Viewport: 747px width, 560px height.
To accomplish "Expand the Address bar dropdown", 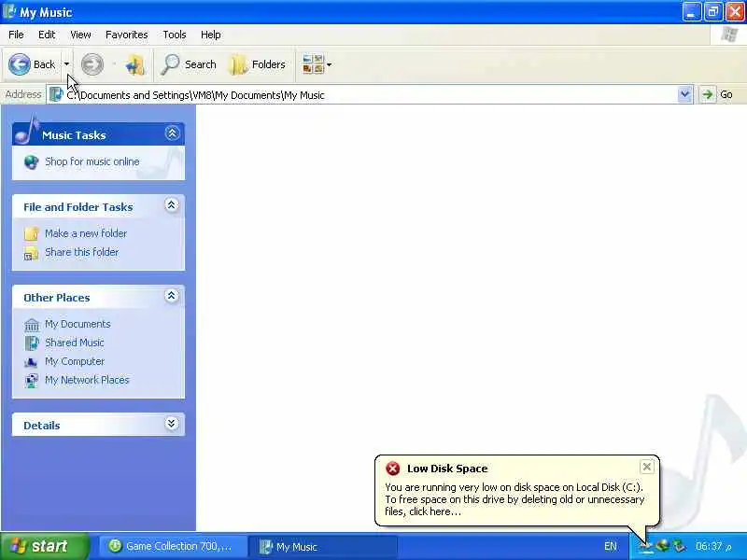I will pyautogui.click(x=684, y=95).
